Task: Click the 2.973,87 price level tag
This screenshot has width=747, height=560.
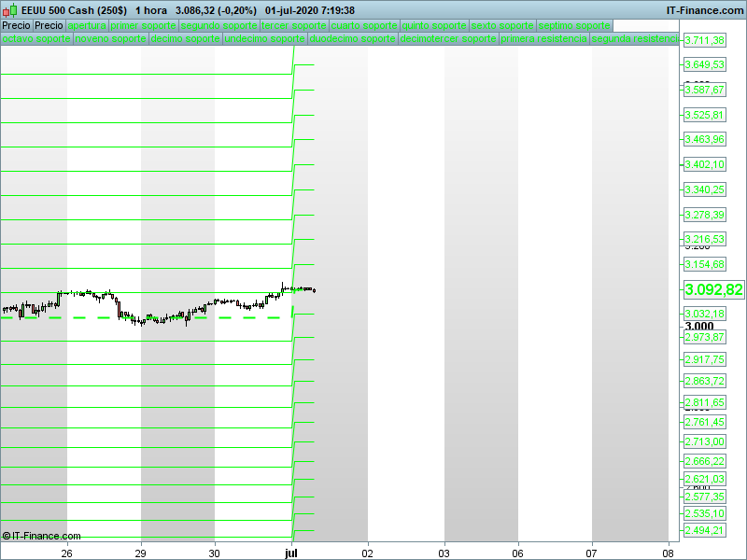Action: pyautogui.click(x=705, y=337)
